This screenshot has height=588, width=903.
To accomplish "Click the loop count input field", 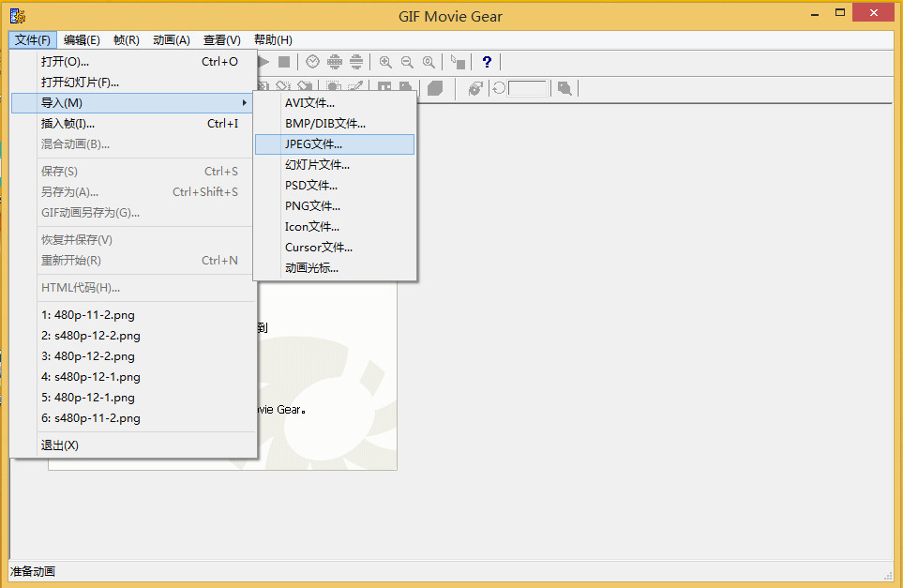I will (x=528, y=88).
